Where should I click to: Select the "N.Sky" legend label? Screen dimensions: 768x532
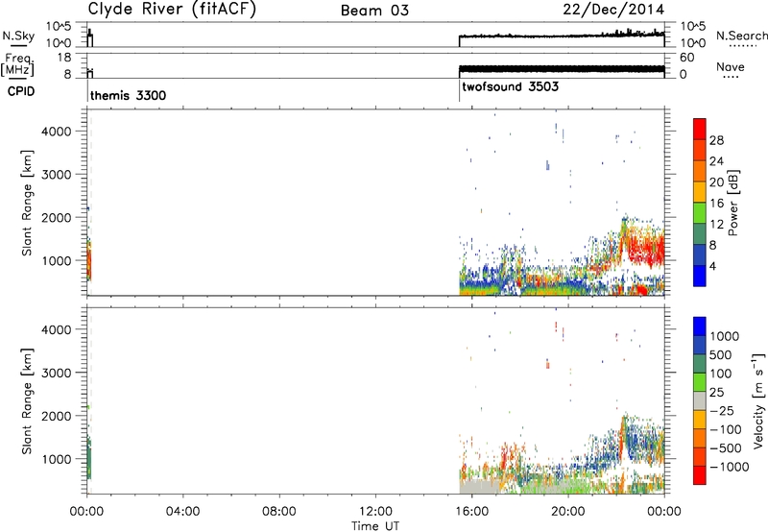[x=18, y=36]
